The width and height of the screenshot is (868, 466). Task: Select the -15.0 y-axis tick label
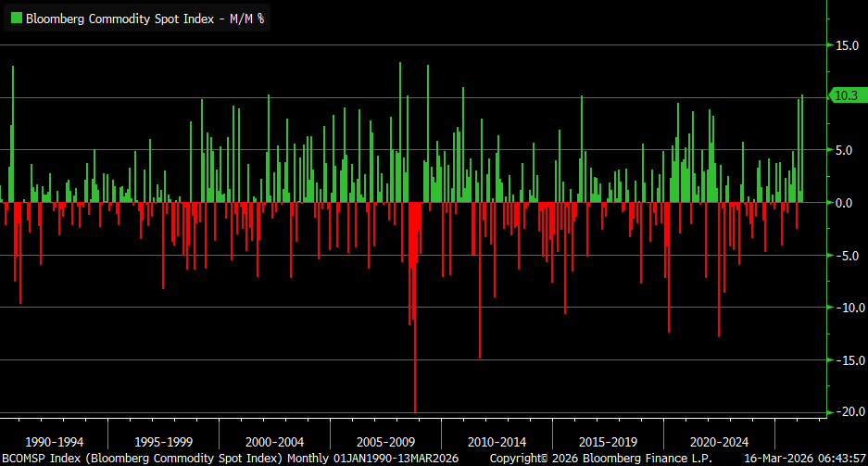point(846,360)
